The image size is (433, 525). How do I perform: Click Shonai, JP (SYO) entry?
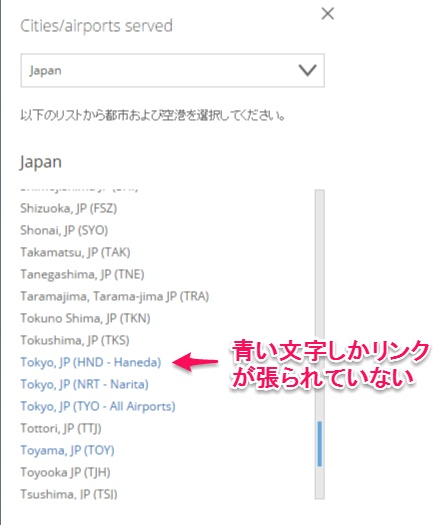click(x=64, y=230)
